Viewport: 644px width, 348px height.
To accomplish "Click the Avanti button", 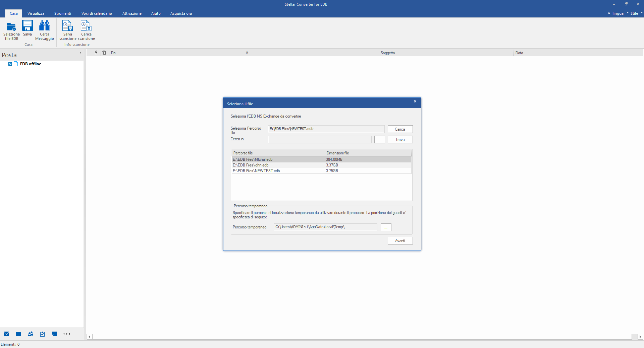I will coord(400,241).
